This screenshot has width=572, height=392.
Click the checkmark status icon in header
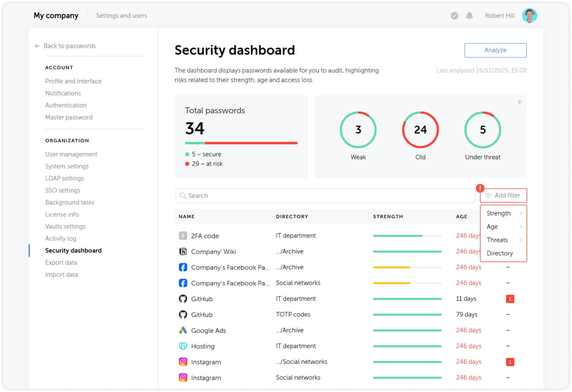pyautogui.click(x=454, y=16)
